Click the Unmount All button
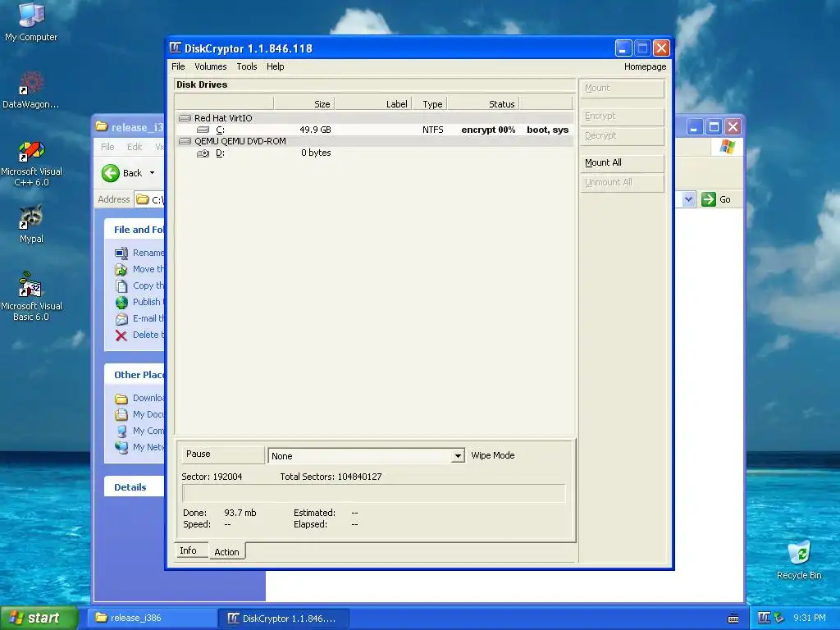The height and width of the screenshot is (630, 840). 622,183
